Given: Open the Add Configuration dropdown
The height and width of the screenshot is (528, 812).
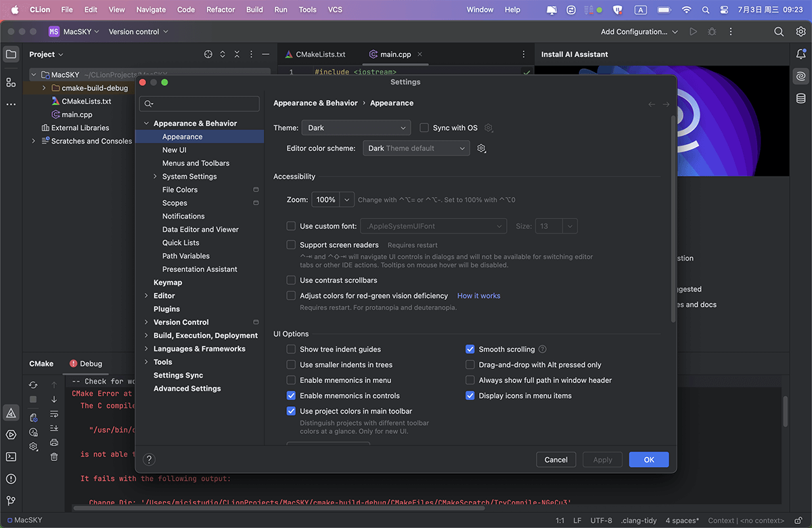Looking at the screenshot, I should click(638, 32).
